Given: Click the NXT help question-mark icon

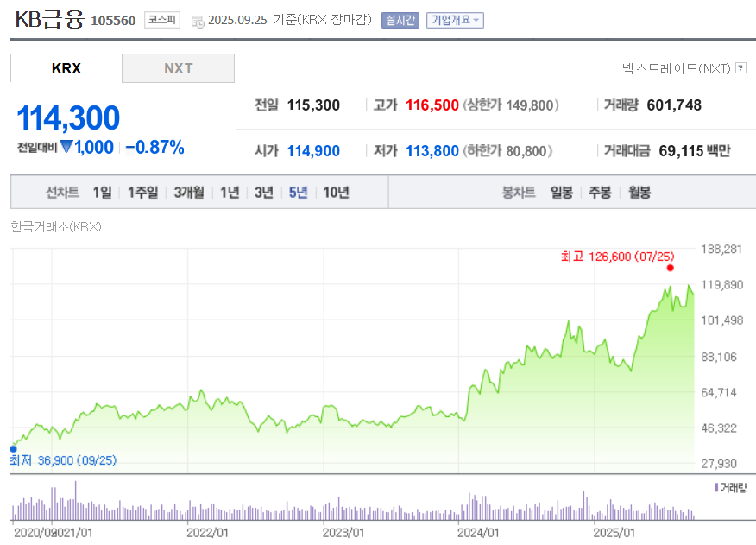Looking at the screenshot, I should [x=741, y=68].
